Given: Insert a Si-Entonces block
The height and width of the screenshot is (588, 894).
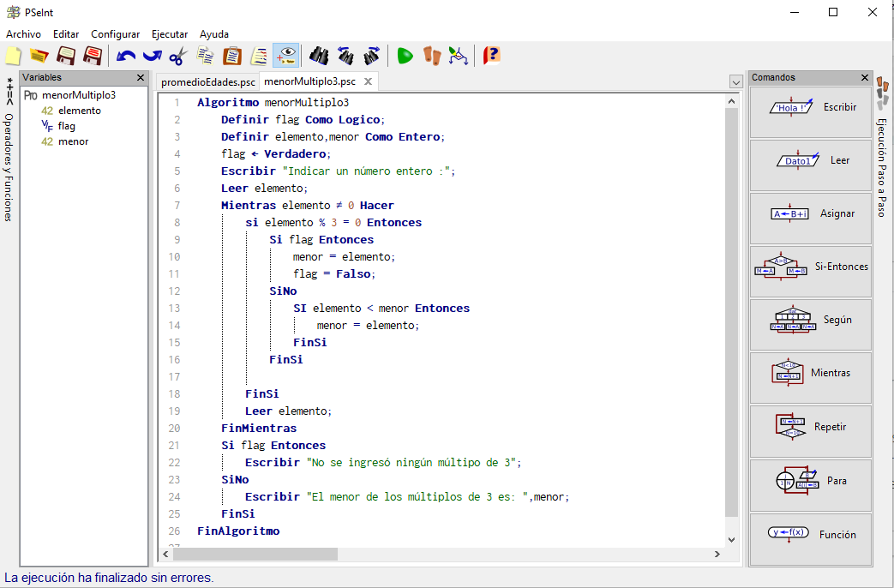Looking at the screenshot, I should point(811,272).
